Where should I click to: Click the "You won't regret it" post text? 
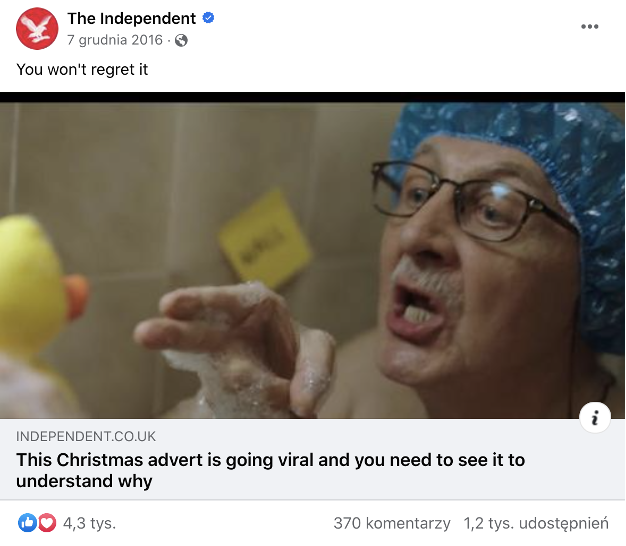[82, 69]
